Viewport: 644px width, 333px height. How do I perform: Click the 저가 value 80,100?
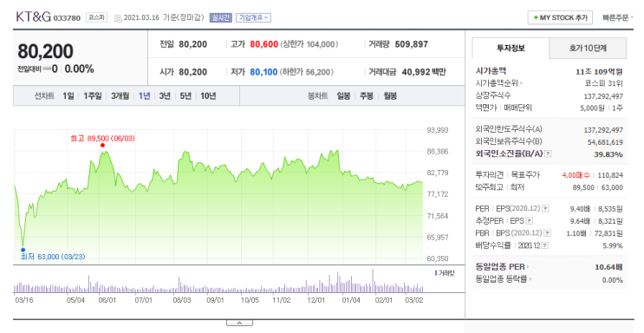[x=263, y=72]
